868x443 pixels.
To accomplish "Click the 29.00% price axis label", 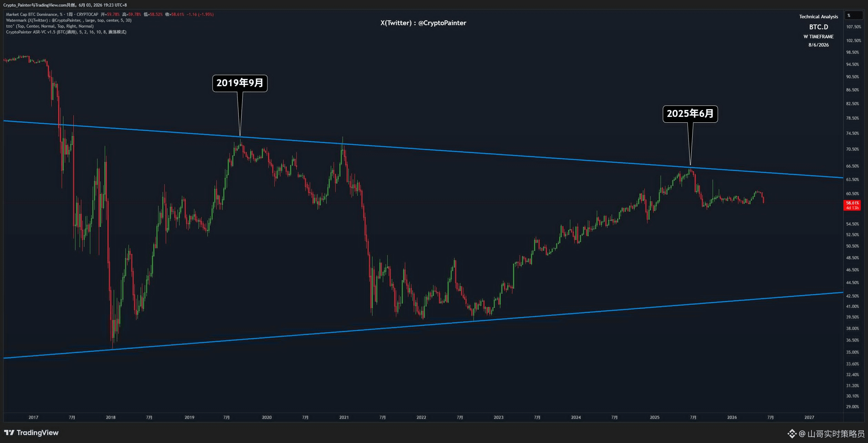I will coord(852,407).
